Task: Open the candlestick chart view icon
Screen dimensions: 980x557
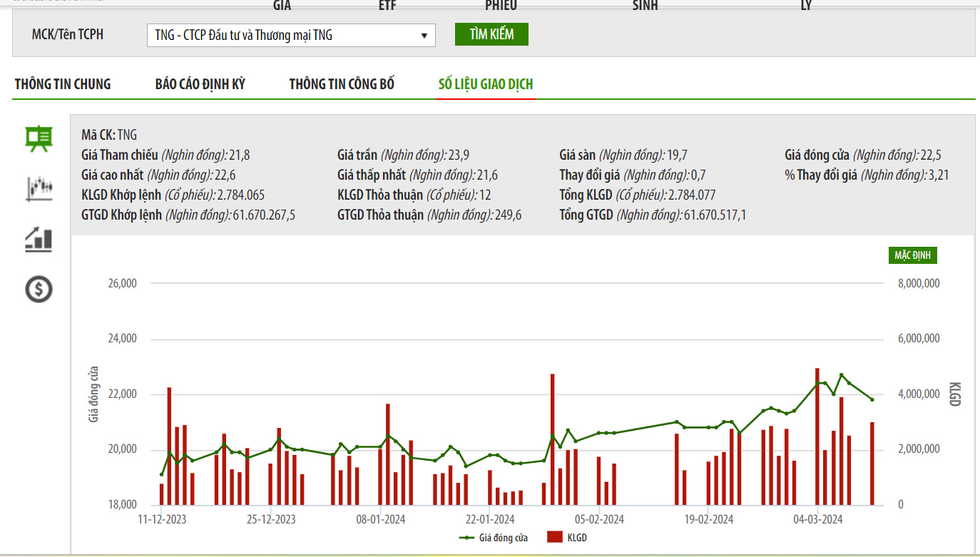Action: [x=39, y=189]
